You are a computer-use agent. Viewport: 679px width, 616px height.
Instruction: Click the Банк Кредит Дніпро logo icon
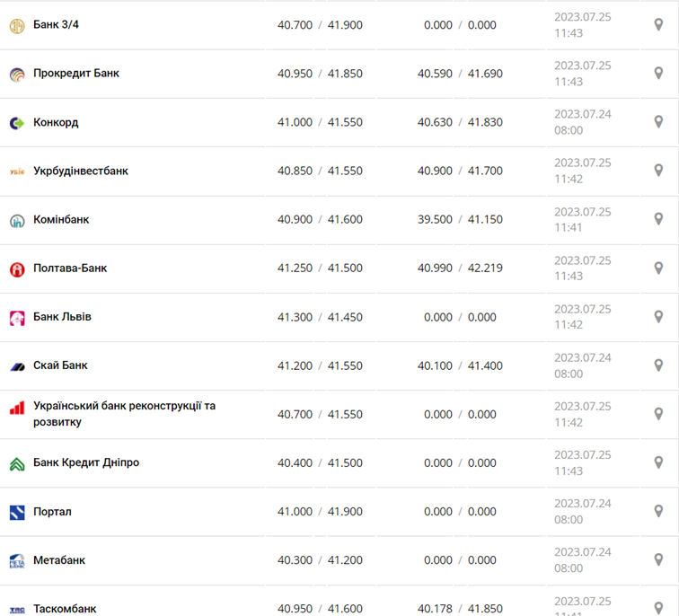tap(17, 463)
